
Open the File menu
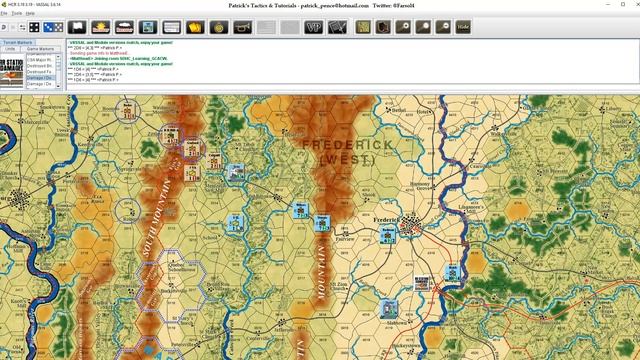(x=4, y=13)
